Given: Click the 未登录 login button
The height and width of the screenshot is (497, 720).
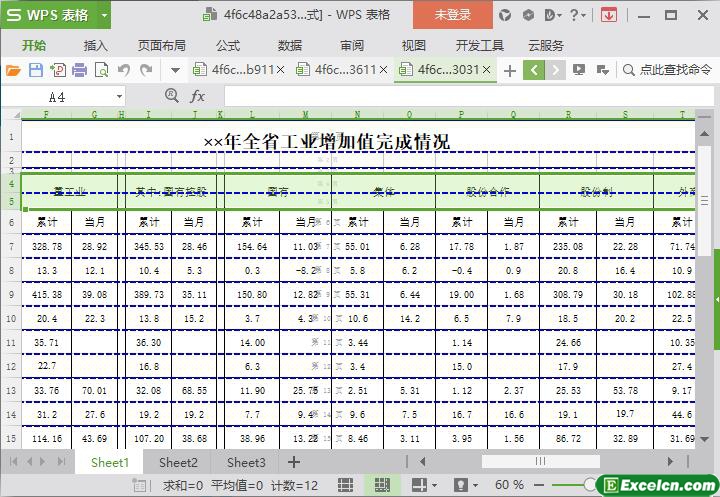Looking at the screenshot, I should (453, 15).
